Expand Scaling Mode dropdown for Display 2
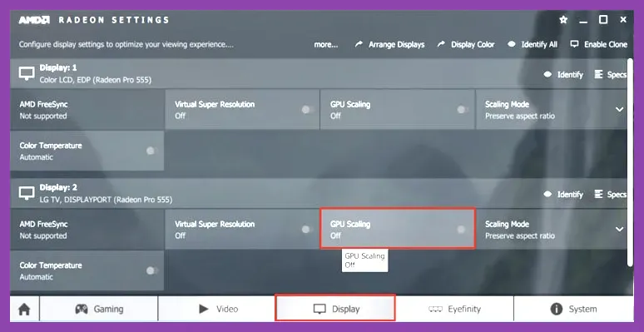644x332 pixels. (619, 230)
